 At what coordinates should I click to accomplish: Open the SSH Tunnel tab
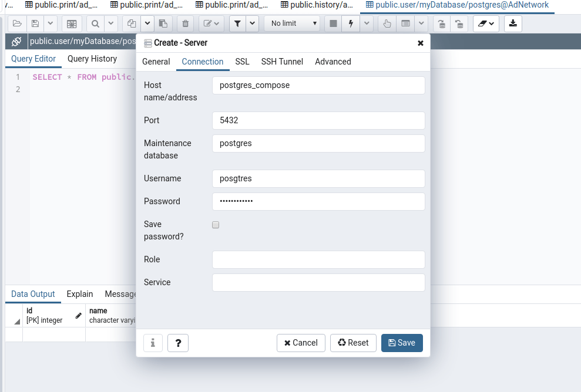tap(282, 62)
